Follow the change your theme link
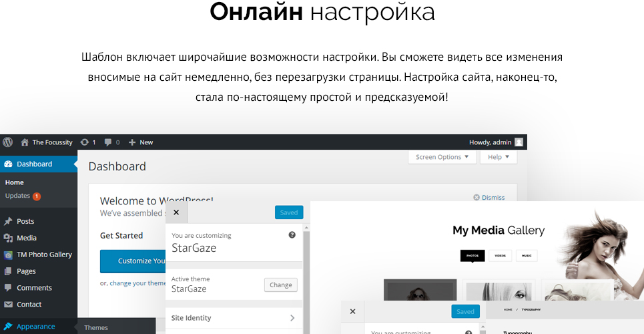644x334 pixels. [138, 283]
